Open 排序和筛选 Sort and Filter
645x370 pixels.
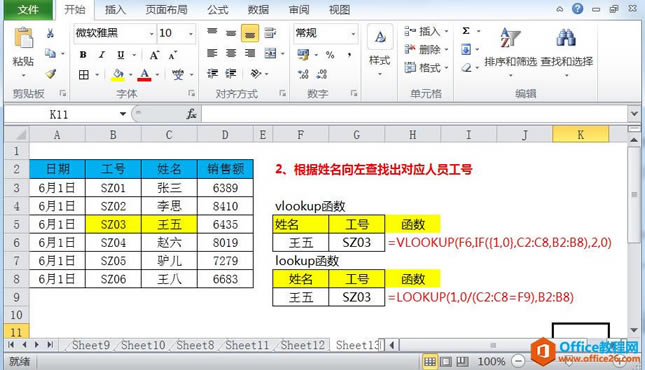pyautogui.click(x=510, y=51)
